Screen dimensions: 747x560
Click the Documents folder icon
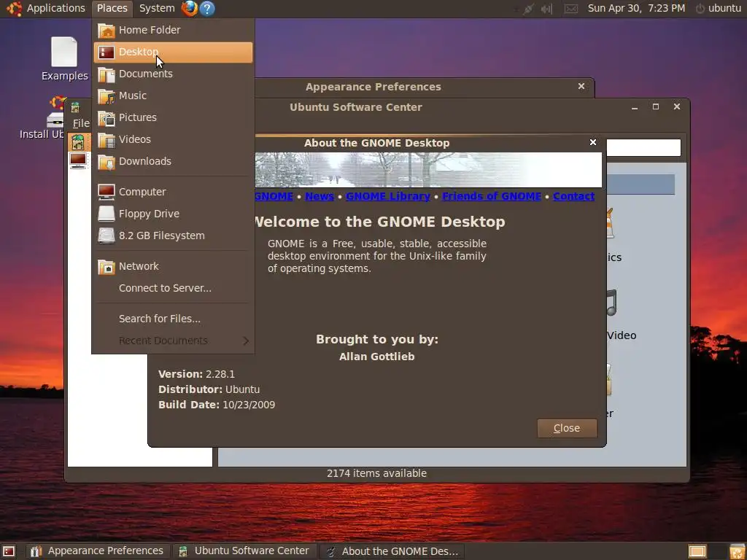click(107, 74)
